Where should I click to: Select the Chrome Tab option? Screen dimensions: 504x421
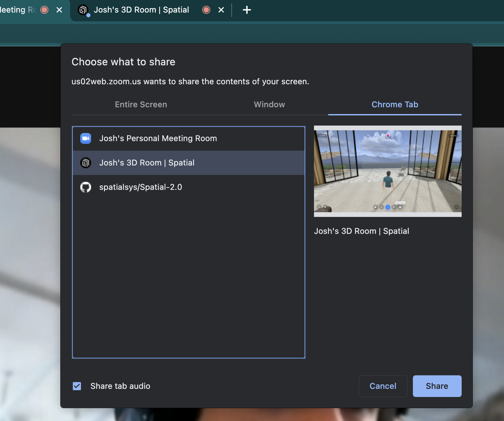click(395, 105)
